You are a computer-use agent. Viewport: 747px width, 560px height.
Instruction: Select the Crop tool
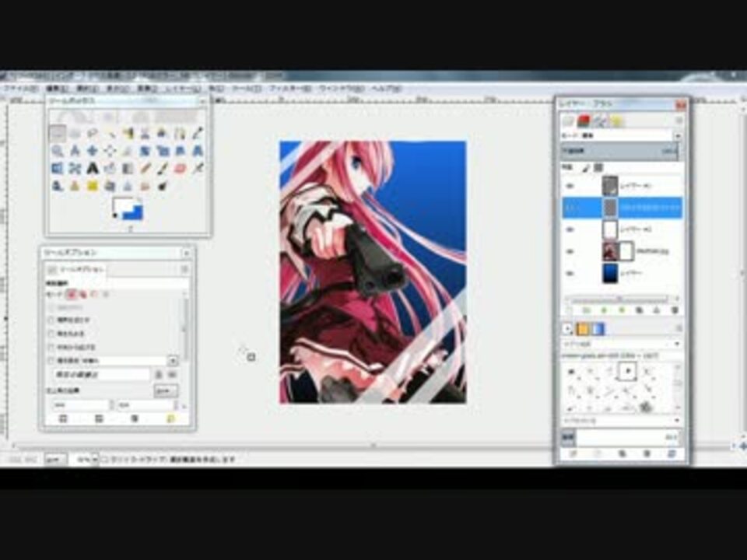point(128,151)
